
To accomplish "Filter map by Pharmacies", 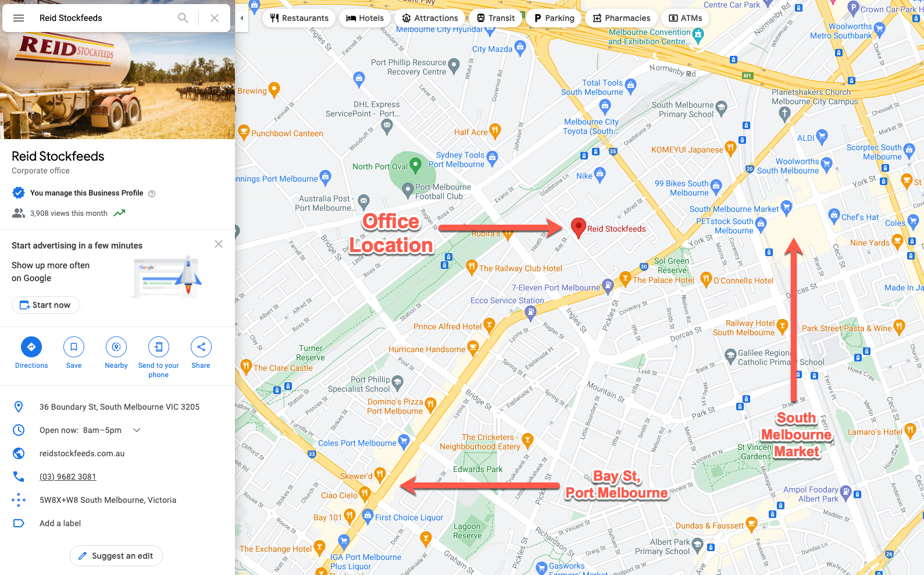I will point(622,18).
